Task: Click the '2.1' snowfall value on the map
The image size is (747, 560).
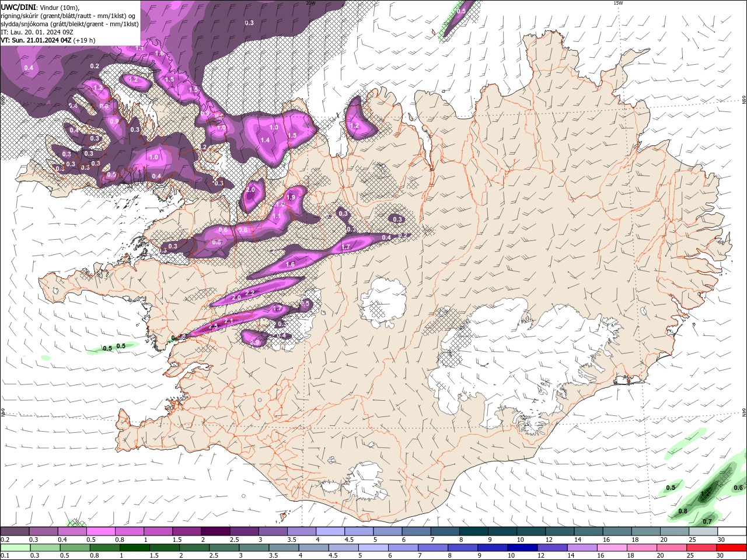Action: pyautogui.click(x=229, y=321)
